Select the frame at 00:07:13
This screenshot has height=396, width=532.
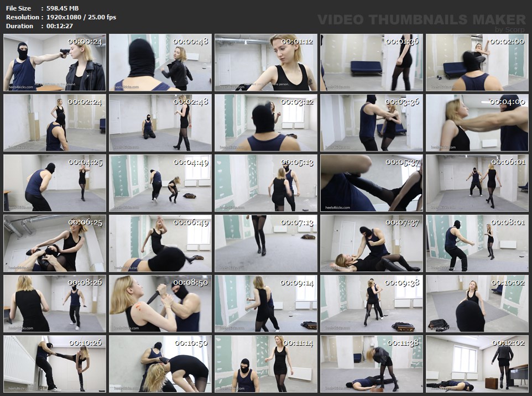(265, 243)
